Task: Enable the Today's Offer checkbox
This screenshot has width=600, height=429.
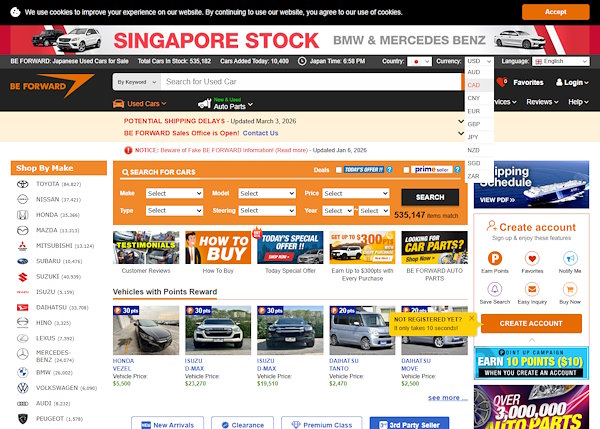Action: pyautogui.click(x=339, y=170)
